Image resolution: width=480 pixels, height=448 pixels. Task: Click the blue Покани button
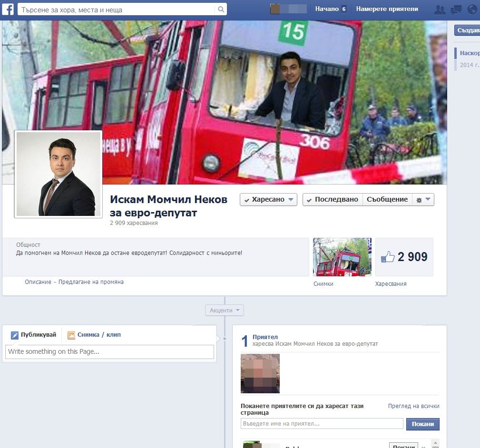click(423, 424)
